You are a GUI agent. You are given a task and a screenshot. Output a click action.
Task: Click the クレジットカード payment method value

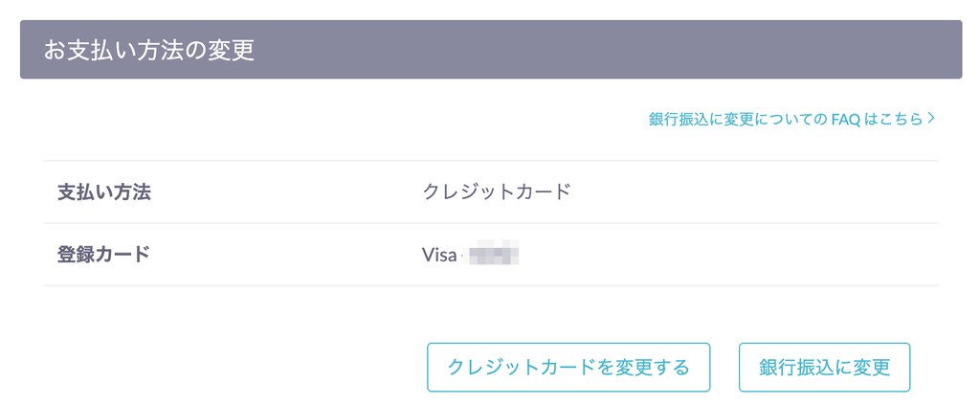pyautogui.click(x=497, y=192)
